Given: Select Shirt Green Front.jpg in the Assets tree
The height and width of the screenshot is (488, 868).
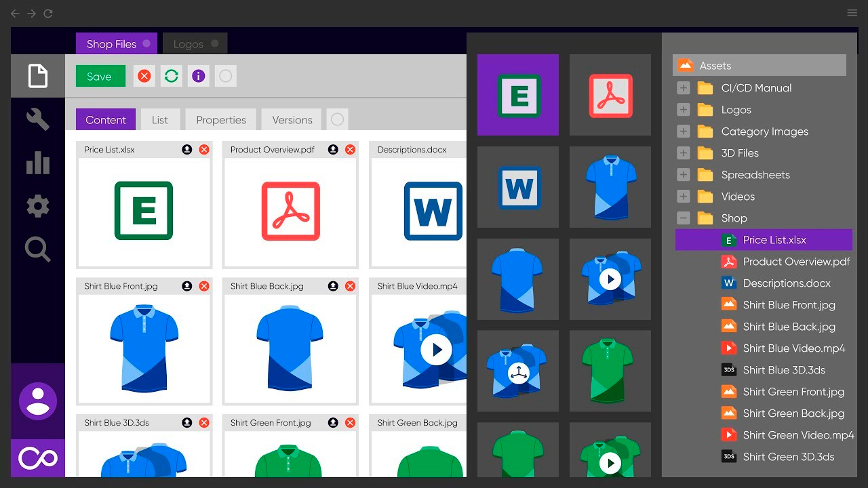Looking at the screenshot, I should point(783,392).
